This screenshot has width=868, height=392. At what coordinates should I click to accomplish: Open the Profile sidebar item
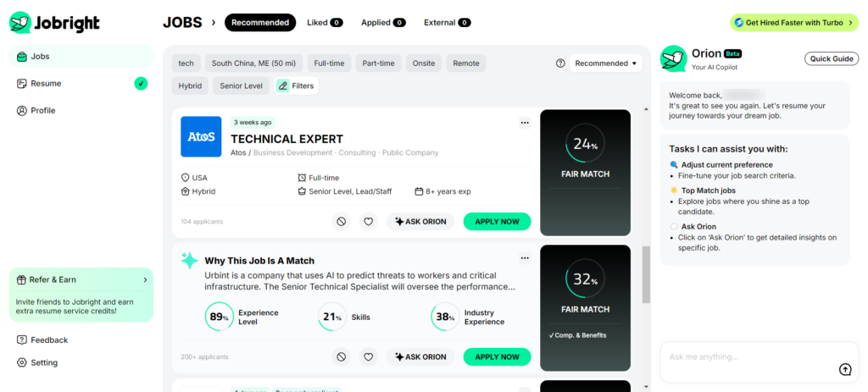(81, 111)
